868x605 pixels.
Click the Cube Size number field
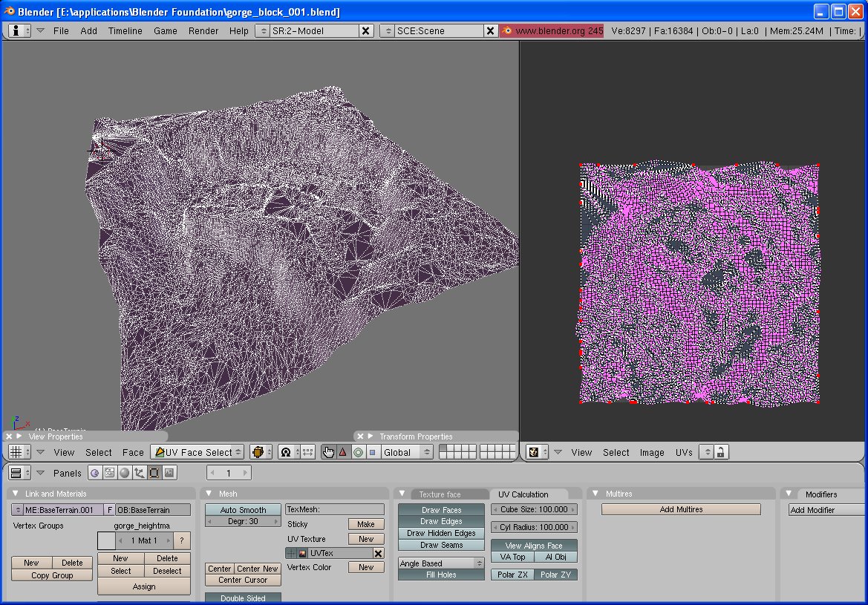(x=533, y=509)
